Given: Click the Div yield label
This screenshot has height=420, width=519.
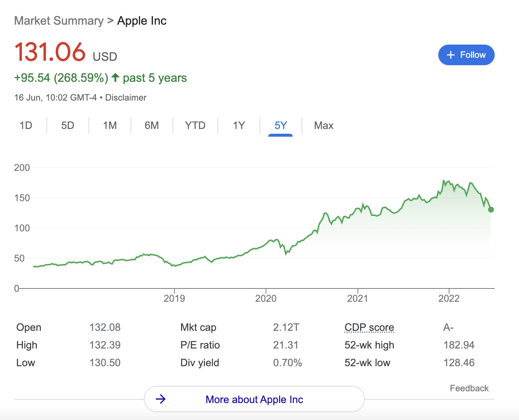Looking at the screenshot, I should pyautogui.click(x=200, y=363).
